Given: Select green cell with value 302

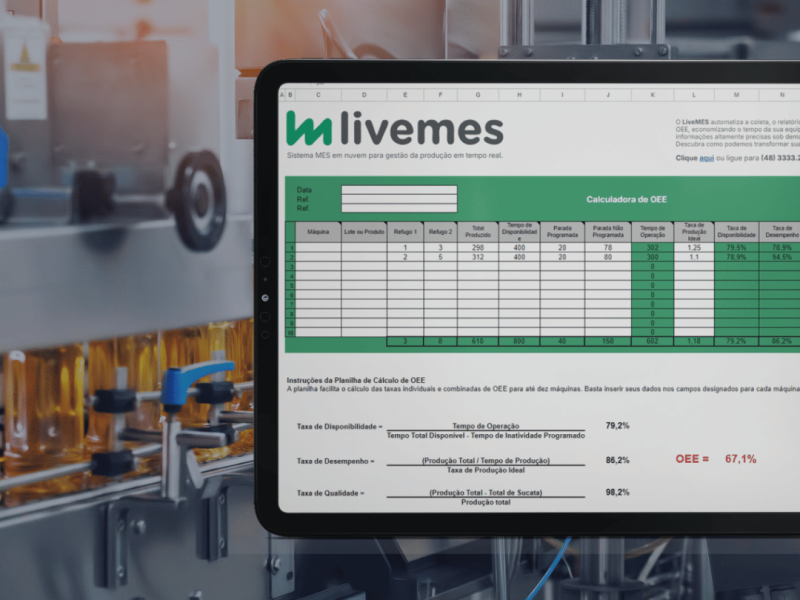Looking at the screenshot, I should click(653, 247).
